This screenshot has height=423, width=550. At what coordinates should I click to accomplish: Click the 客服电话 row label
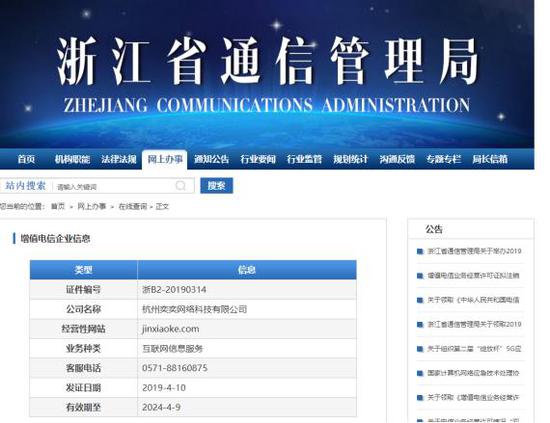click(83, 368)
